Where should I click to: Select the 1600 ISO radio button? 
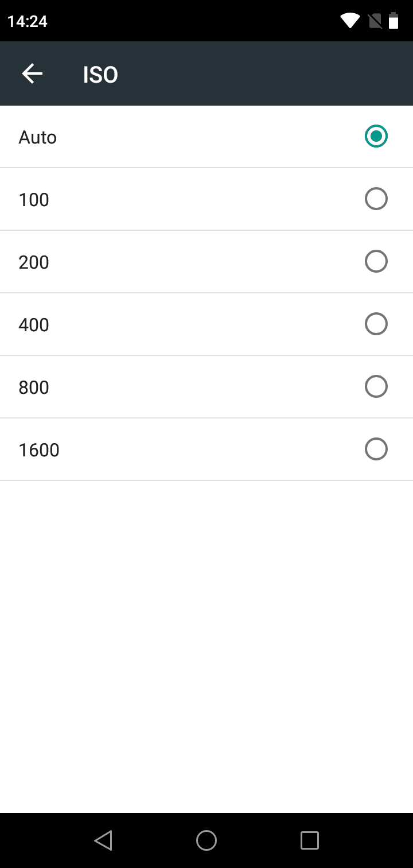(x=376, y=449)
